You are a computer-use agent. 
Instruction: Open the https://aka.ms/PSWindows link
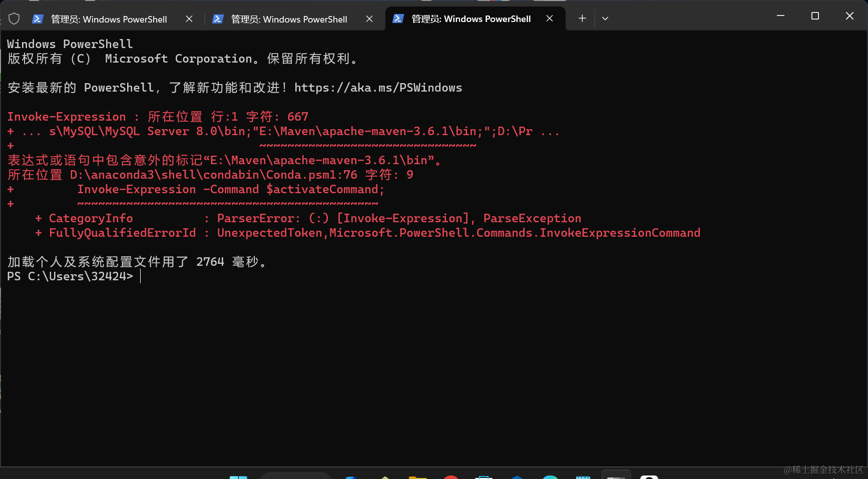coord(378,88)
